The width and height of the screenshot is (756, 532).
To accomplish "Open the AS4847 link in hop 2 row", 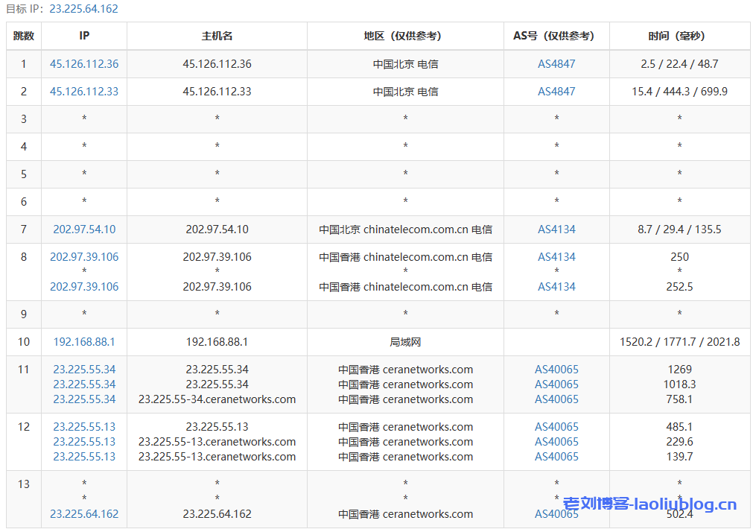I will tap(556, 92).
